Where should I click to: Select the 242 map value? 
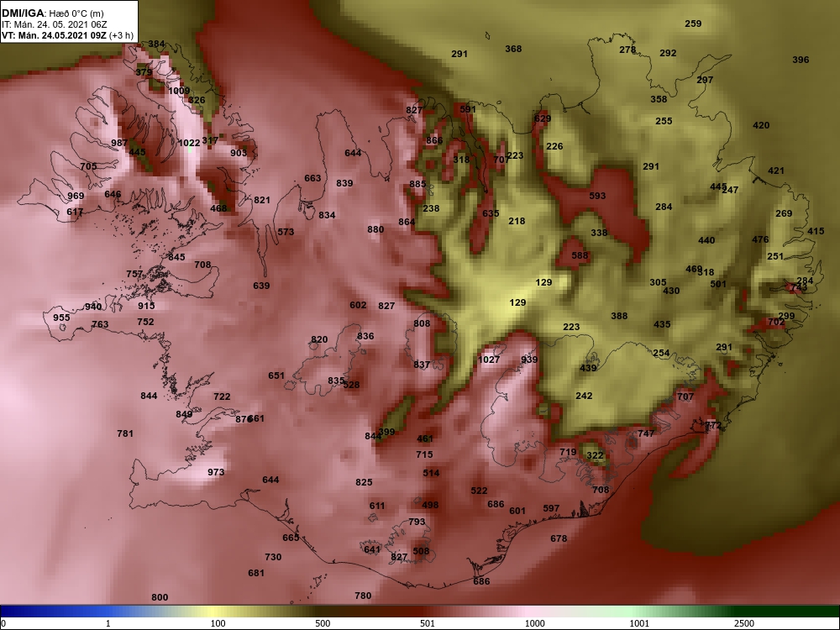[x=584, y=396]
